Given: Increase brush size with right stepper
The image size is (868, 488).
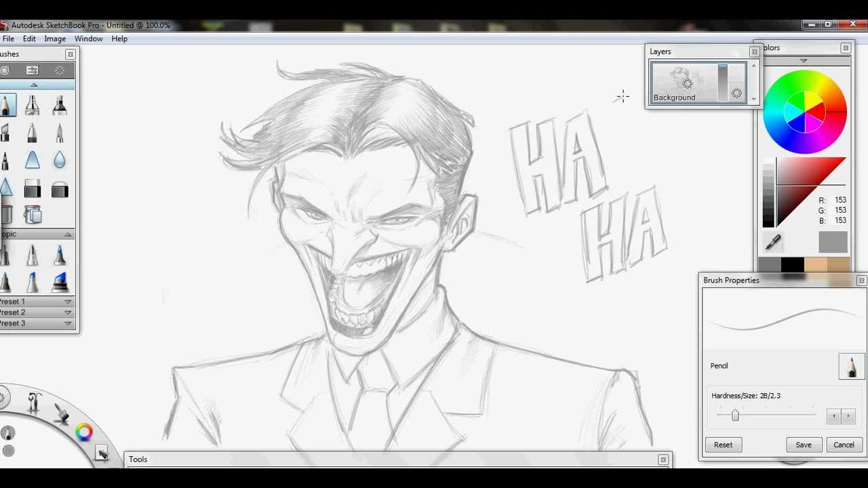Looking at the screenshot, I should coord(848,416).
